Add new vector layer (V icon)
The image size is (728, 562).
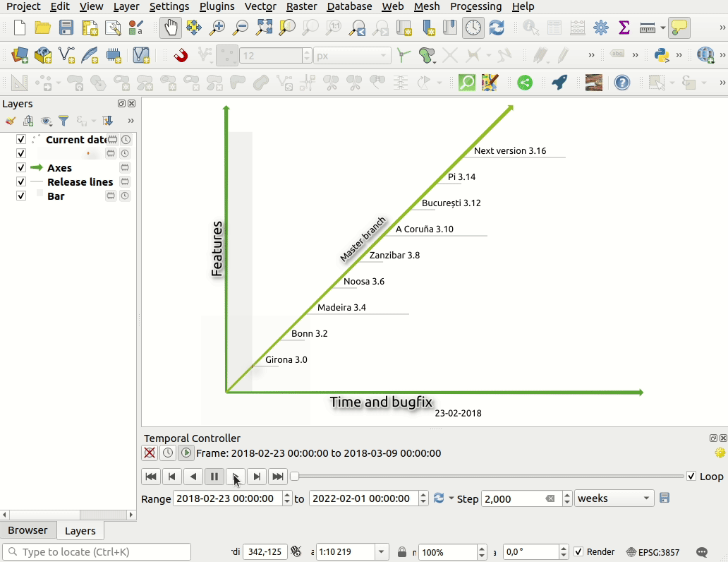click(66, 55)
